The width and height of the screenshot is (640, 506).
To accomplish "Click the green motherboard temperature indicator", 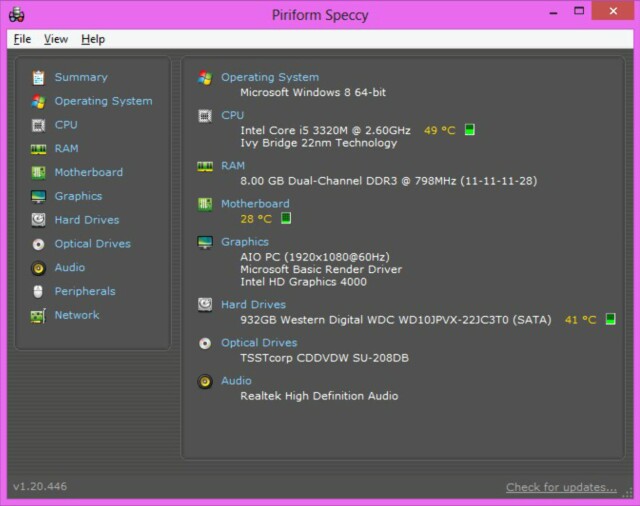I will (x=286, y=218).
